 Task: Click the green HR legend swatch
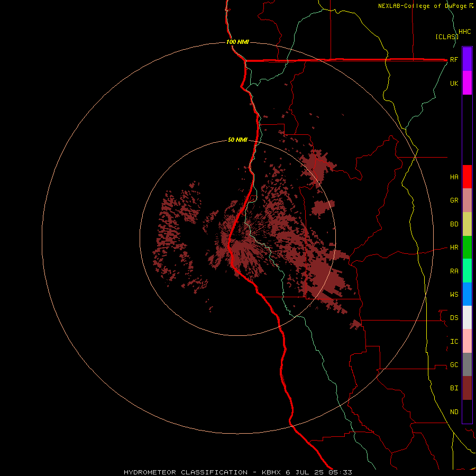467,248
